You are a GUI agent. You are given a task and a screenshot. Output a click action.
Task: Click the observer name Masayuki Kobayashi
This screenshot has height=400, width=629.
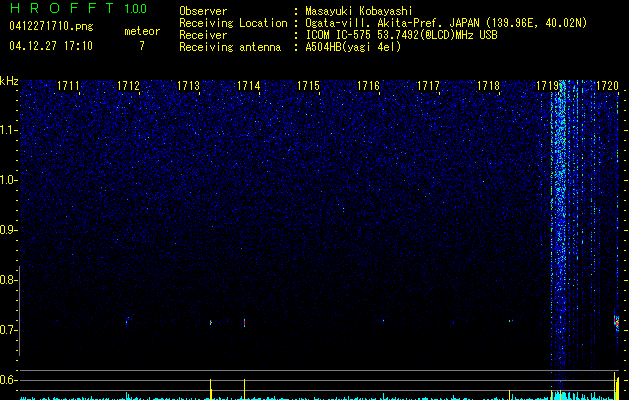(359, 11)
